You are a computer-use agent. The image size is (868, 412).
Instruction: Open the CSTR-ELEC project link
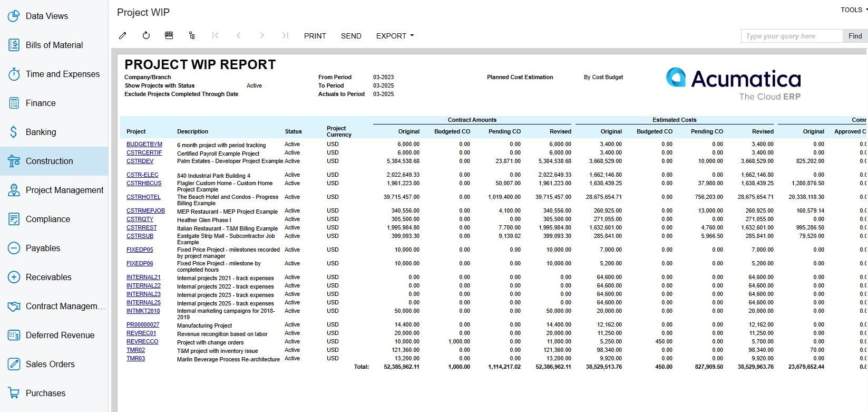click(142, 175)
